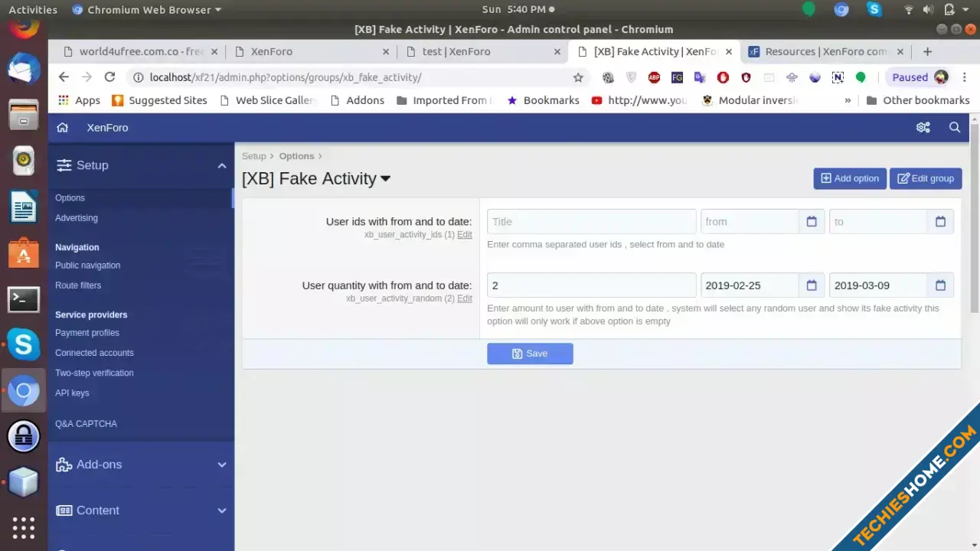
Task: Switch to Resources | XenForo community tab
Action: pos(826,52)
